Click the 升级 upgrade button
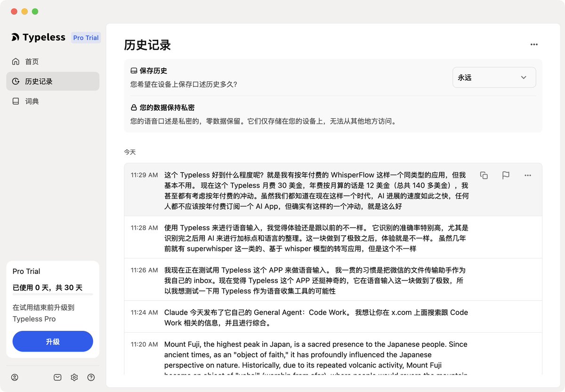 [53, 341]
